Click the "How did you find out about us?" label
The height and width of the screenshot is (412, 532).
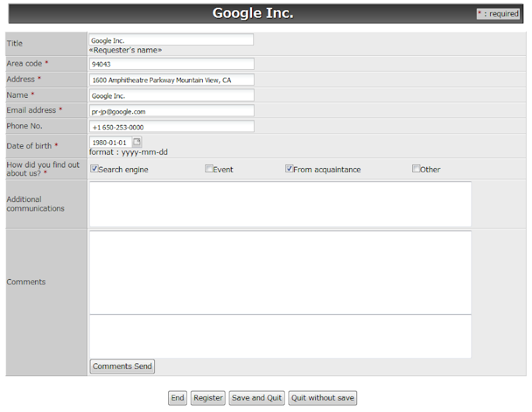[x=43, y=169]
